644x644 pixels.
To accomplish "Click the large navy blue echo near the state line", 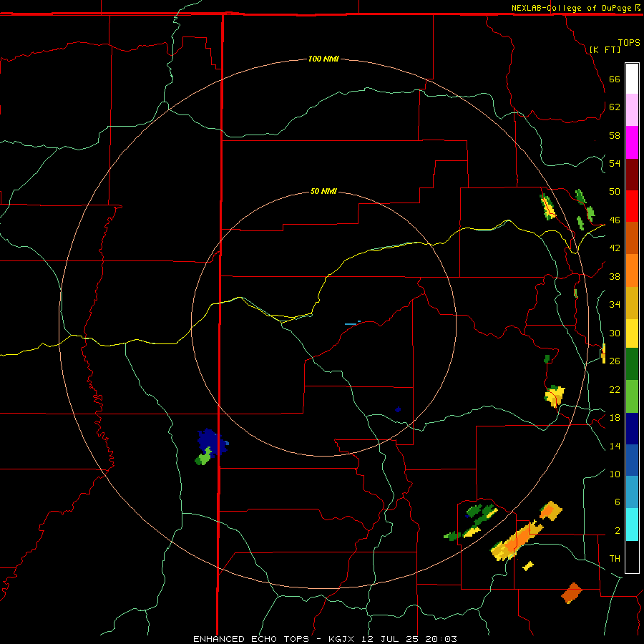I will (212, 442).
